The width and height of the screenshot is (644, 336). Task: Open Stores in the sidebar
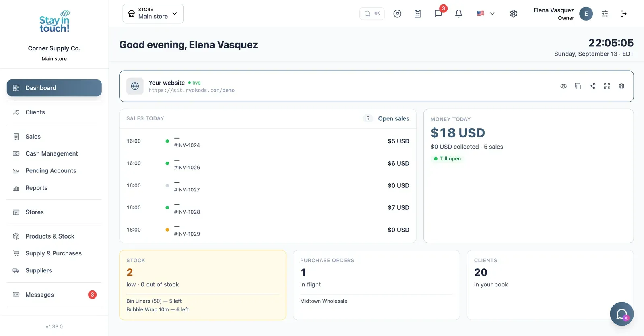click(54, 212)
